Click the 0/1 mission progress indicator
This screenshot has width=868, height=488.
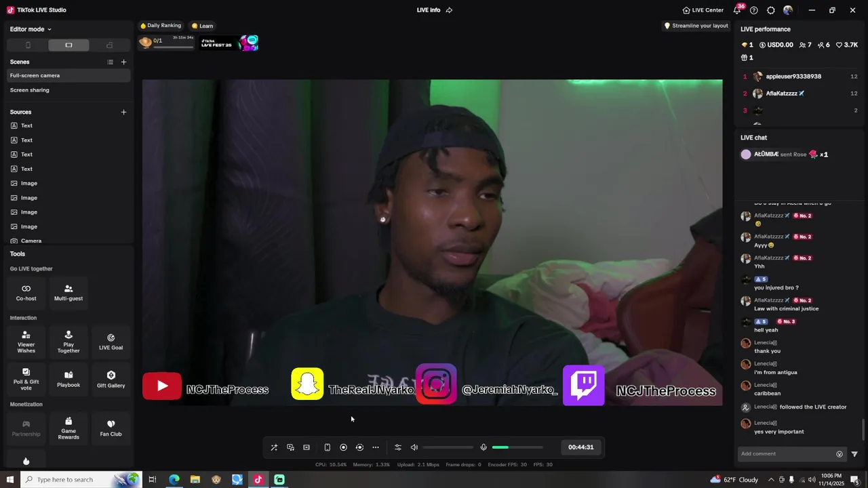pyautogui.click(x=166, y=43)
